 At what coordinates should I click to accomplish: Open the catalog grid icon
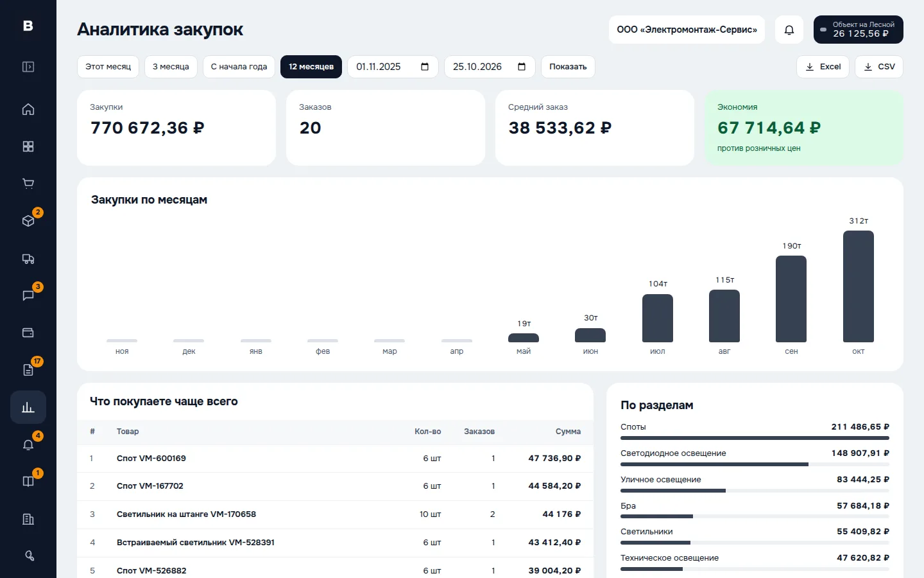point(28,146)
